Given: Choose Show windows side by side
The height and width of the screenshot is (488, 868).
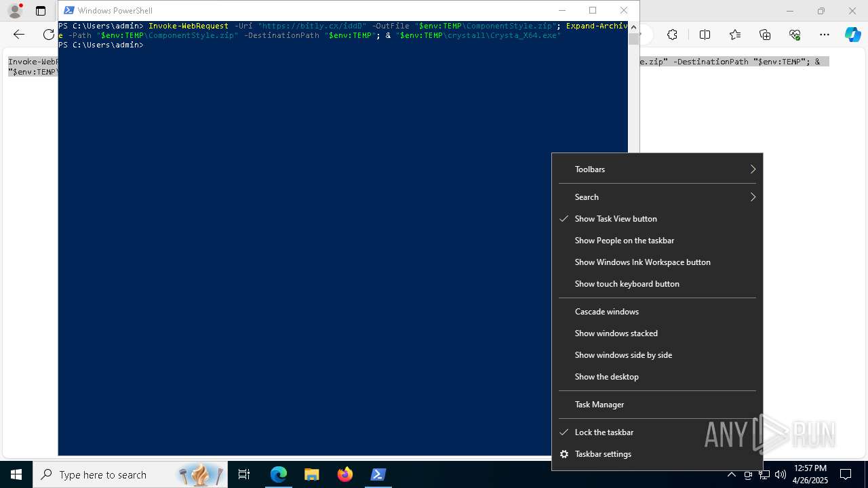Looking at the screenshot, I should [x=657, y=355].
